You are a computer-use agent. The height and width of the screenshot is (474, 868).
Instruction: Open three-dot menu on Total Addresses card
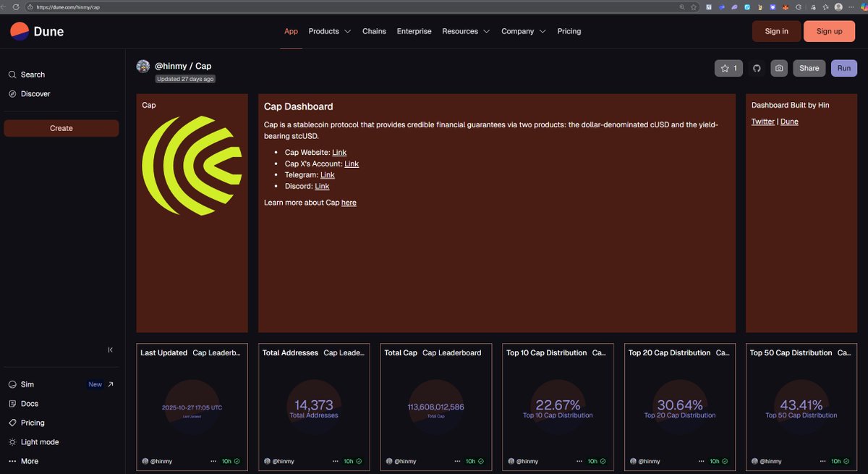[x=335, y=461]
